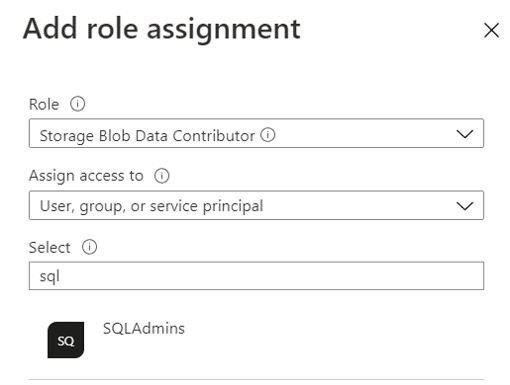Viewport: 510px width, 385px height.
Task: Focus the Select search field containing sql
Action: pos(256,276)
